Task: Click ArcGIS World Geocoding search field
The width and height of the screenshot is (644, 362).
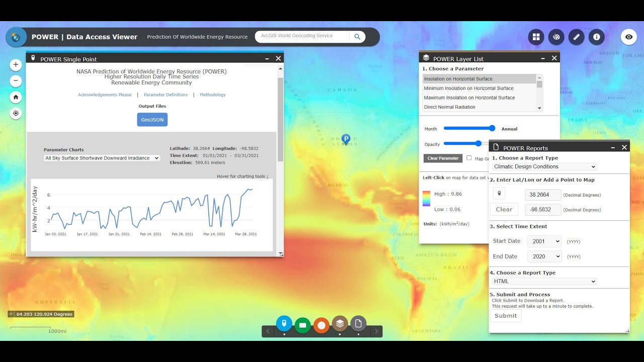Action: pos(302,36)
